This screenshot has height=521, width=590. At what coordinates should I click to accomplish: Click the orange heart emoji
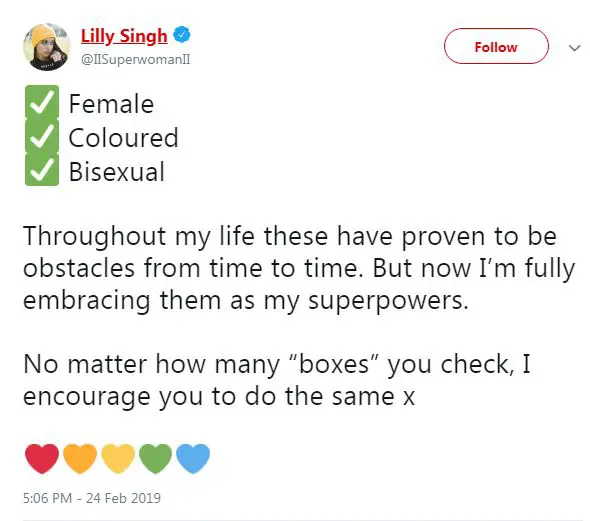[x=80, y=458]
